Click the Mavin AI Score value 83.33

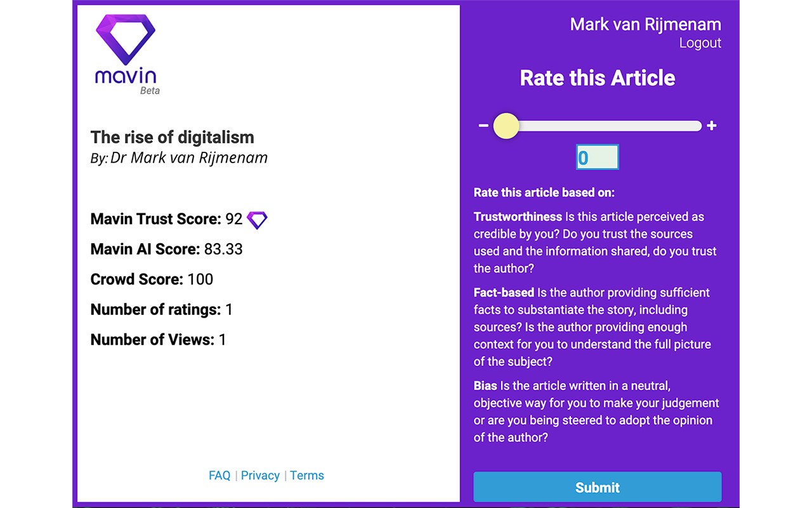point(223,250)
